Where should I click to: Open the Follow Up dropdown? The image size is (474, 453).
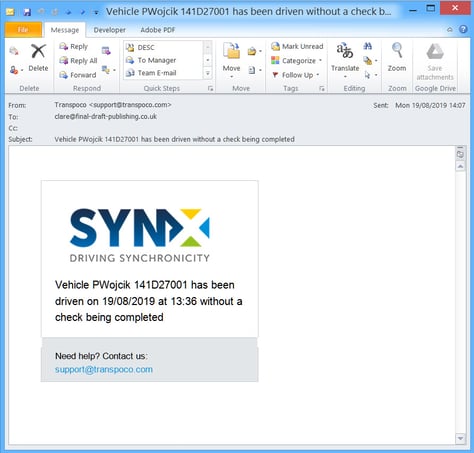(295, 75)
